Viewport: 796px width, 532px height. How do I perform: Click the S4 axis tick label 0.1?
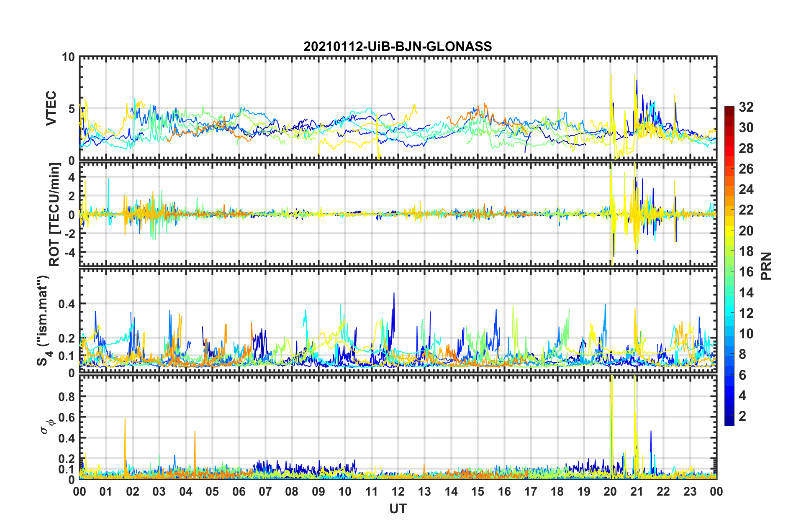point(67,356)
